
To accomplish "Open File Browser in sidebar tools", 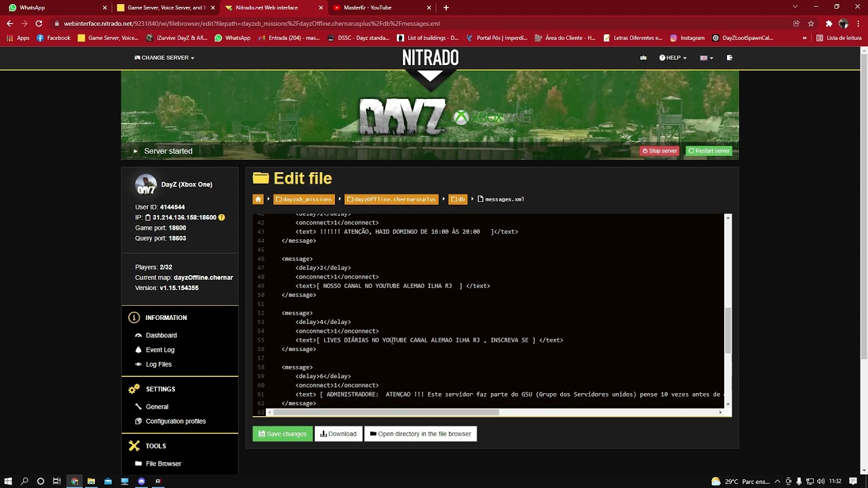I will 163,464.
